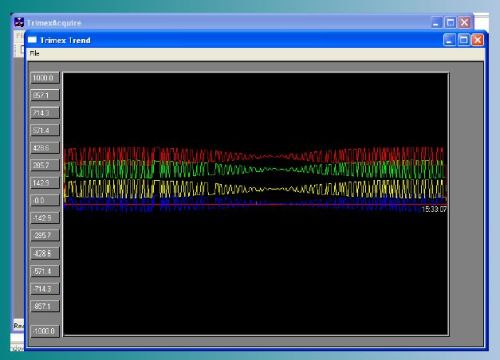Close the Trimex Trend window
The width and height of the screenshot is (500, 360).
[x=478, y=40]
